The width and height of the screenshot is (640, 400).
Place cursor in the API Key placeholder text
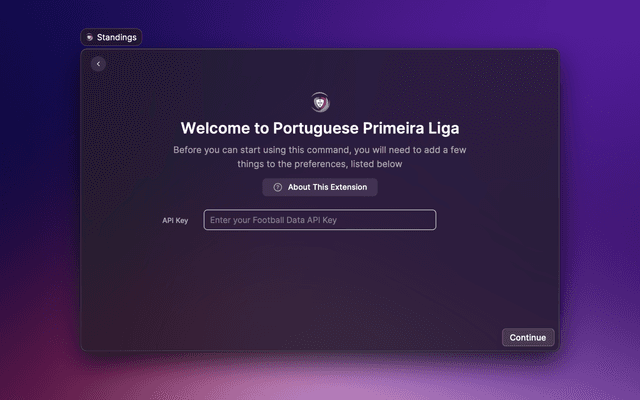(x=273, y=220)
